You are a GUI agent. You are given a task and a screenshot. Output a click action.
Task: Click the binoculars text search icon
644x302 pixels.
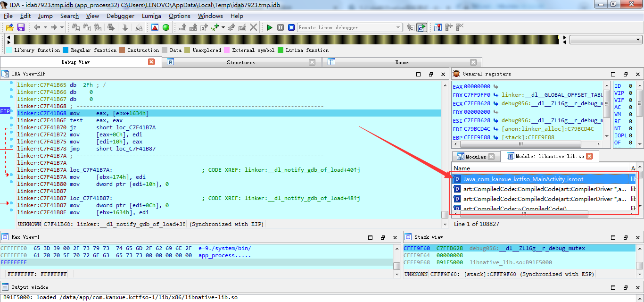tap(87, 27)
